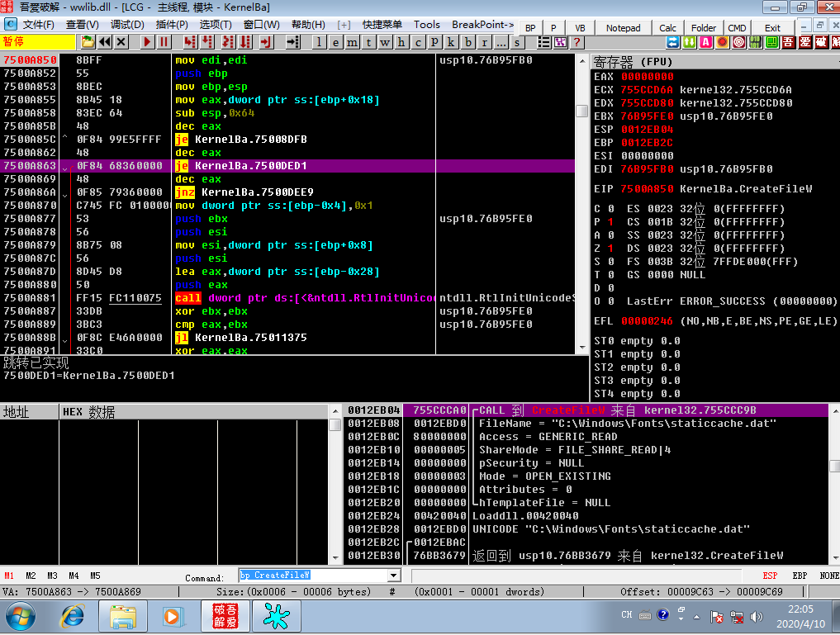840x635 pixels.
Task: Open the 调试(D) debug menu
Action: 127,25
